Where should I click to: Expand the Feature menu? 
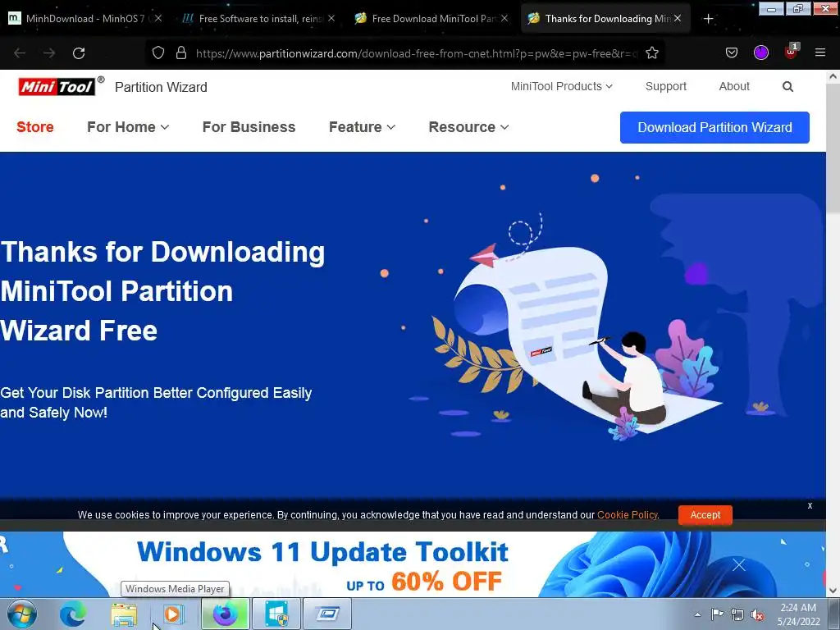(362, 127)
